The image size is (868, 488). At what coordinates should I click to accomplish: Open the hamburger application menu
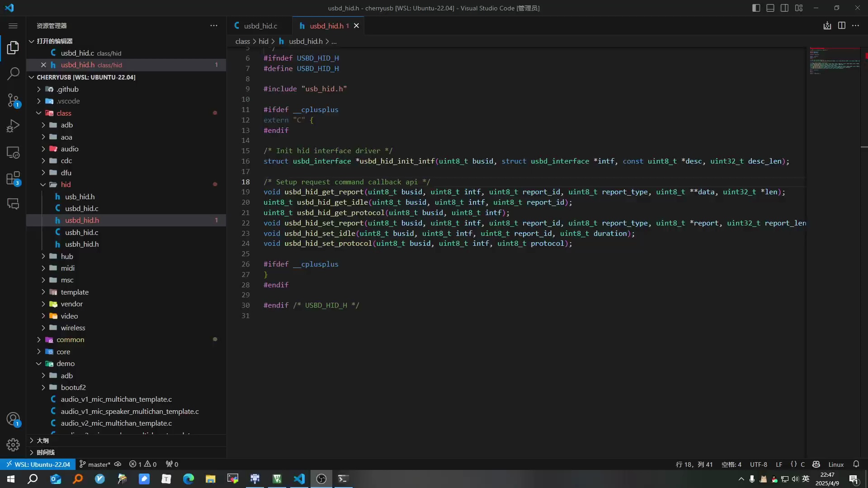coord(13,26)
